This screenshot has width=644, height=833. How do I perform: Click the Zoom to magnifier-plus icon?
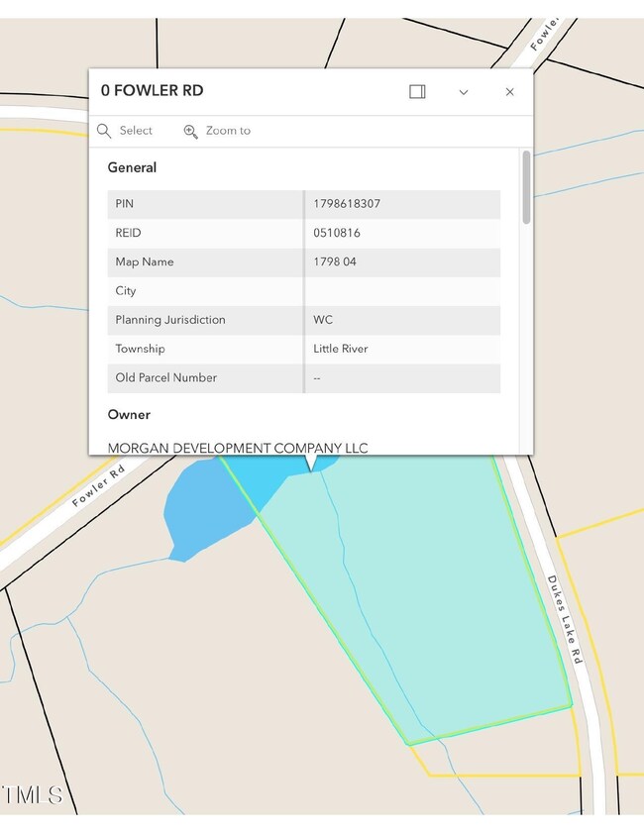point(190,131)
